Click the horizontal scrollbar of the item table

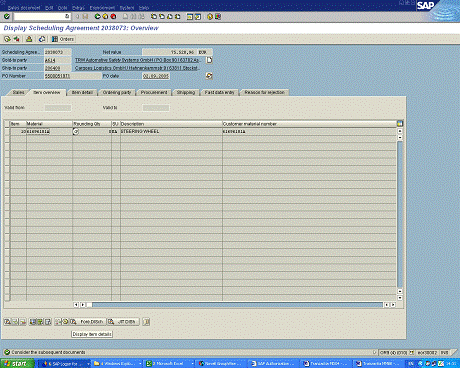point(237,305)
